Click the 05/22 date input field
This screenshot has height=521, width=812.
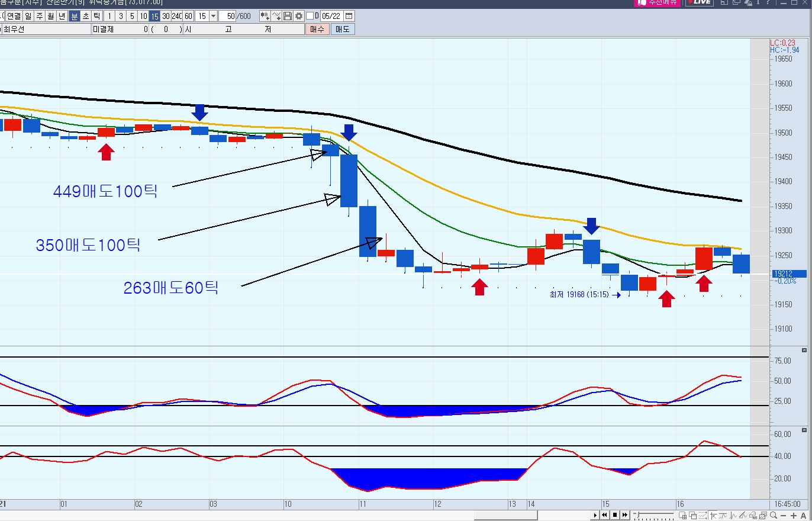(331, 16)
